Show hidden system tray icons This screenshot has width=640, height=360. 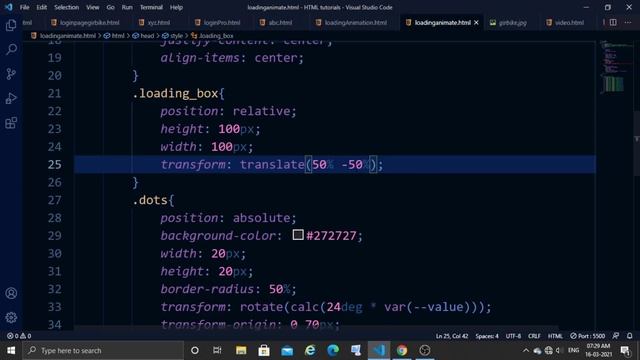point(526,350)
